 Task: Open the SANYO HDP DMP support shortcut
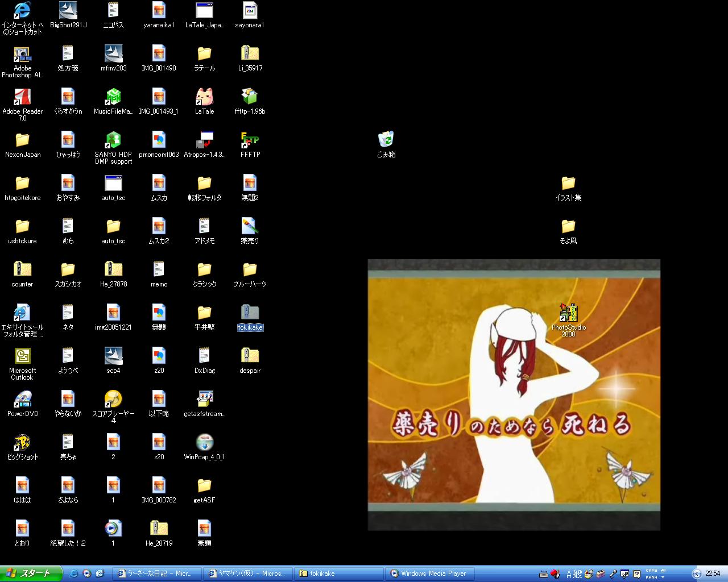pos(113,148)
